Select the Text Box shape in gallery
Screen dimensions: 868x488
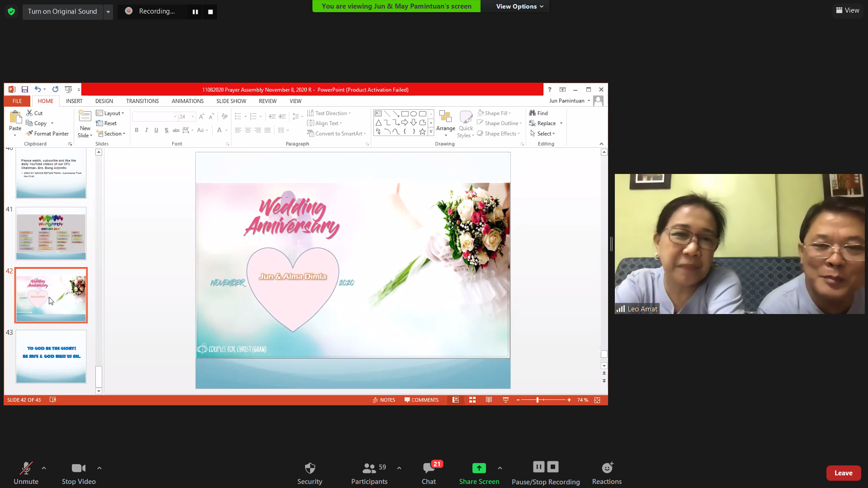click(x=378, y=113)
